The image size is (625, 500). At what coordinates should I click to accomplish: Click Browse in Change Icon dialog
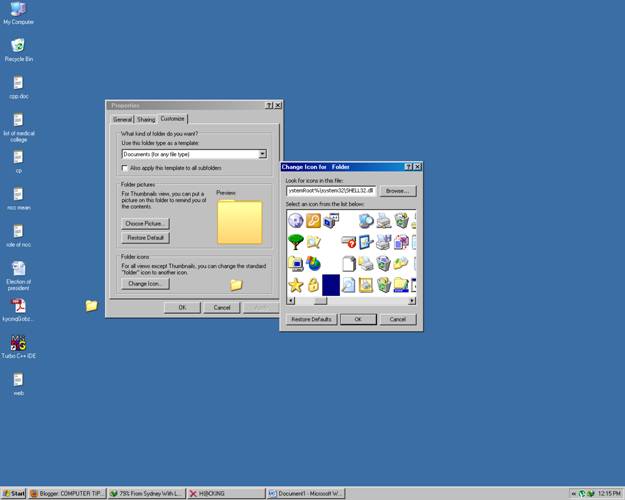point(397,191)
